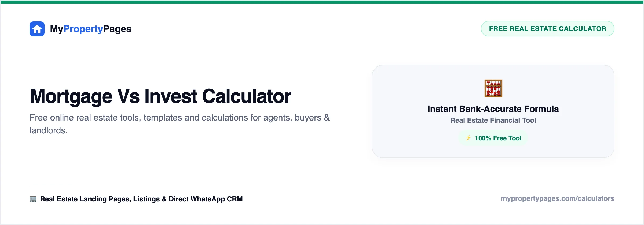Click the word Pages in brand logo
644x225 pixels.
point(117,29)
